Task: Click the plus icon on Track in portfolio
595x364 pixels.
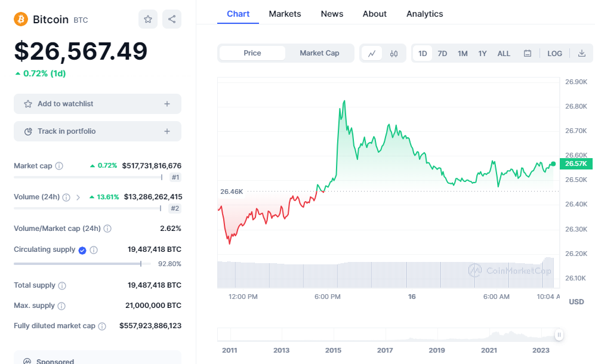Action: click(x=167, y=131)
